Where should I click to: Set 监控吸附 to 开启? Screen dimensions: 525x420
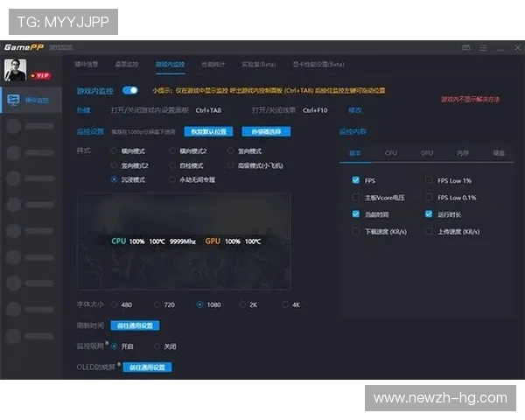114,346
